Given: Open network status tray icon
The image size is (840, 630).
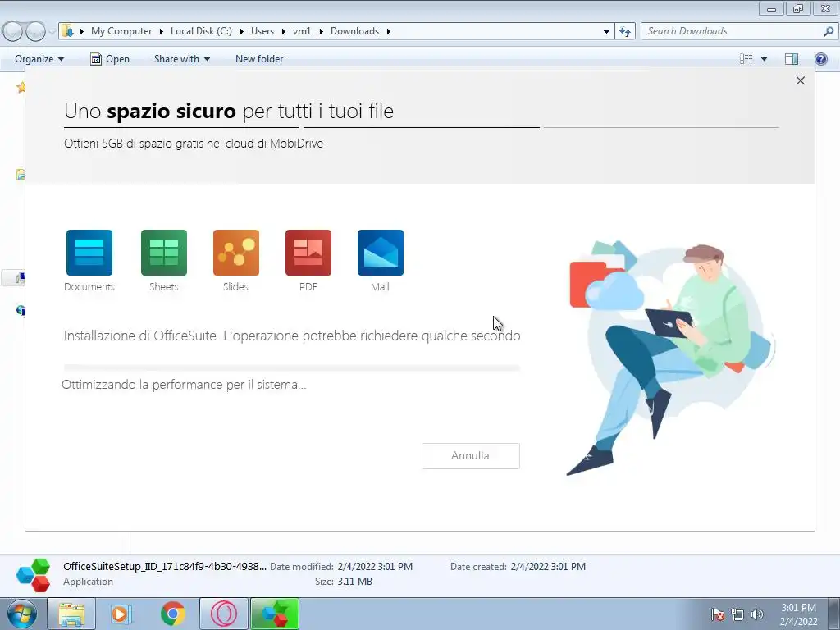Looking at the screenshot, I should 737,614.
